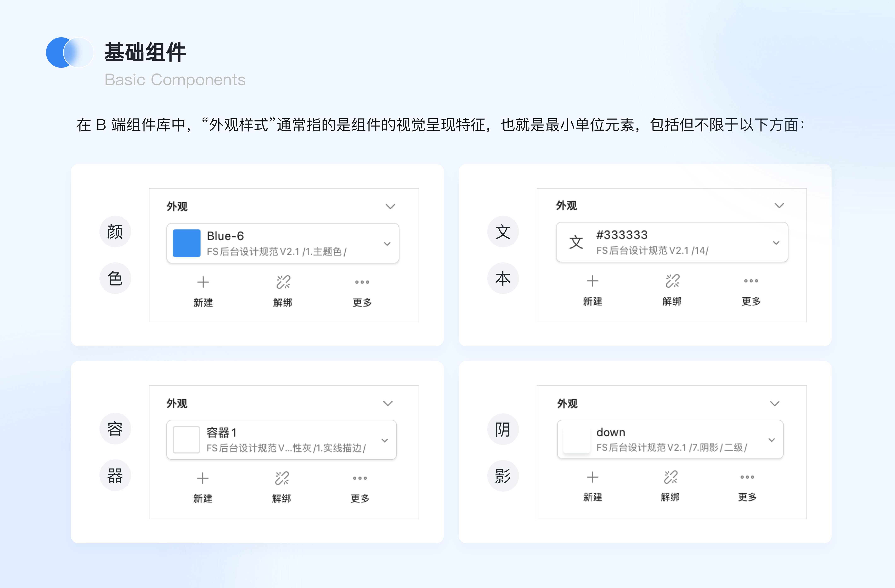895x588 pixels.
Task: Click the 新建 label in the Blue-6 panel
Action: coord(203,303)
